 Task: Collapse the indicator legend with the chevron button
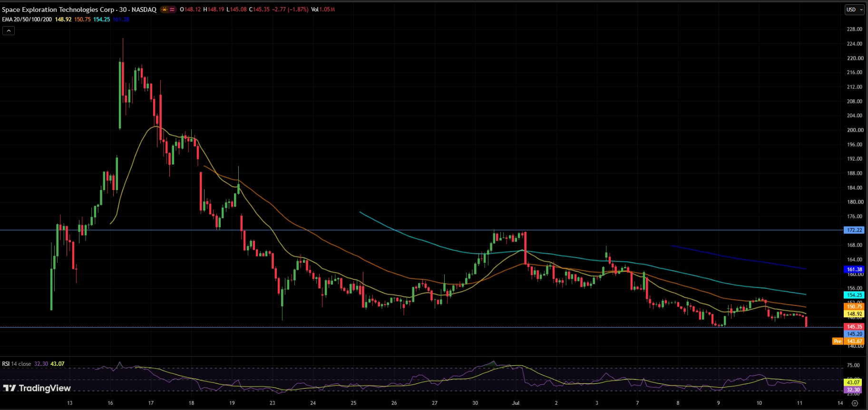click(9, 30)
